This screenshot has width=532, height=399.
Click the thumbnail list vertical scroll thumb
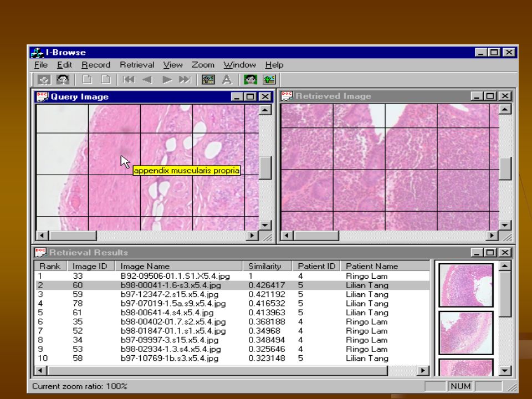[x=505, y=294]
